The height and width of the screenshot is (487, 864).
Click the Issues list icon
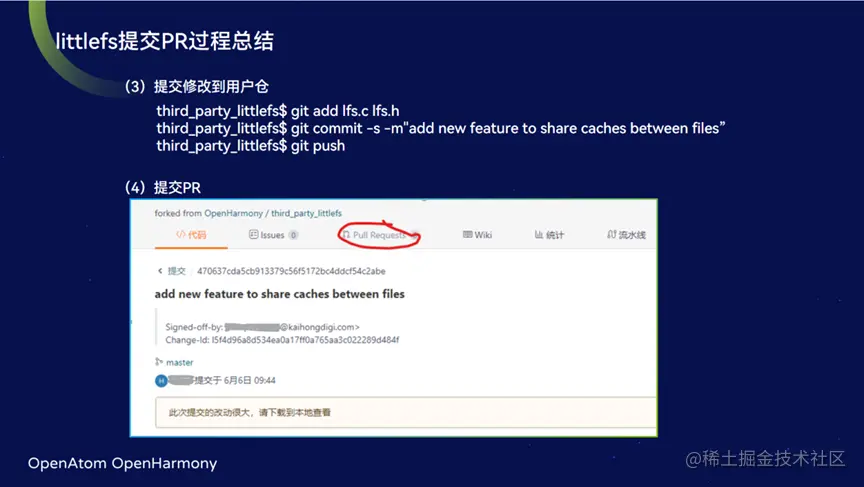click(253, 235)
